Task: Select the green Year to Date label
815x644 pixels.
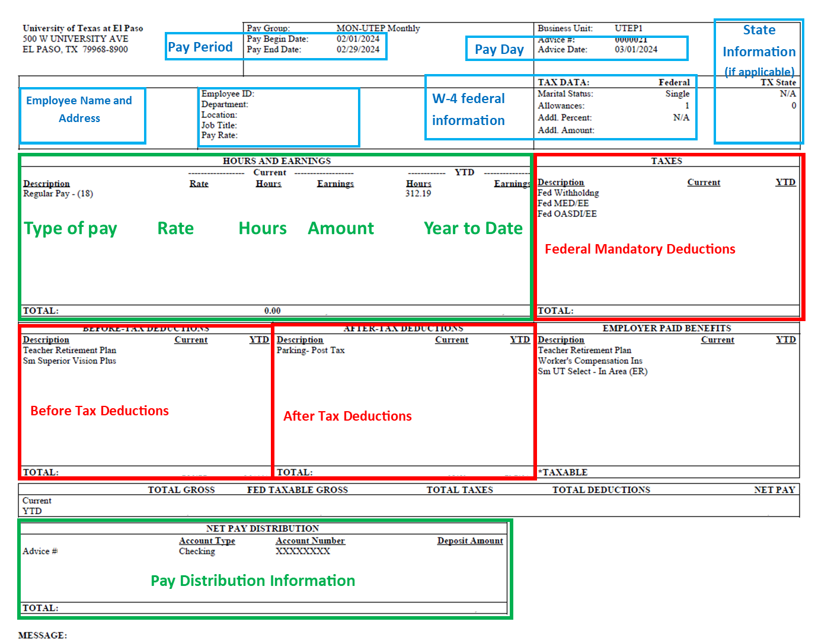Action: (x=473, y=229)
